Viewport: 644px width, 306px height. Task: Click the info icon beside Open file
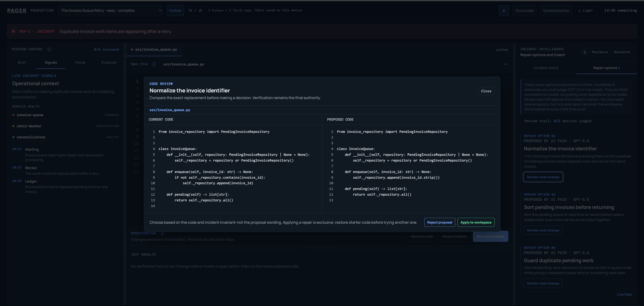pyautogui.click(x=154, y=64)
